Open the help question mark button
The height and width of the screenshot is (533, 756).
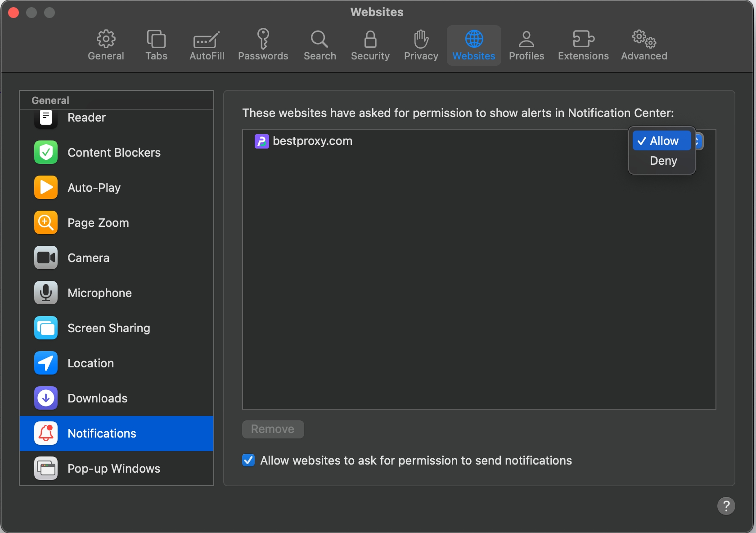click(x=726, y=506)
